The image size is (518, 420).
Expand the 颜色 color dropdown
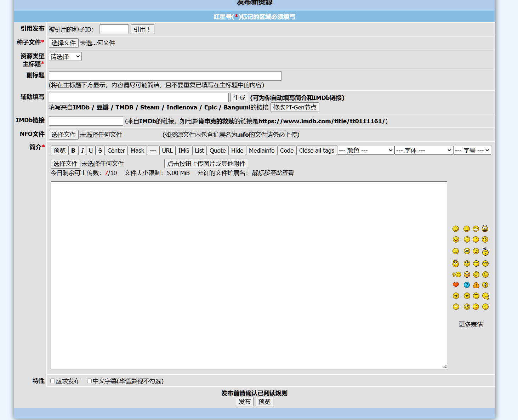(365, 151)
